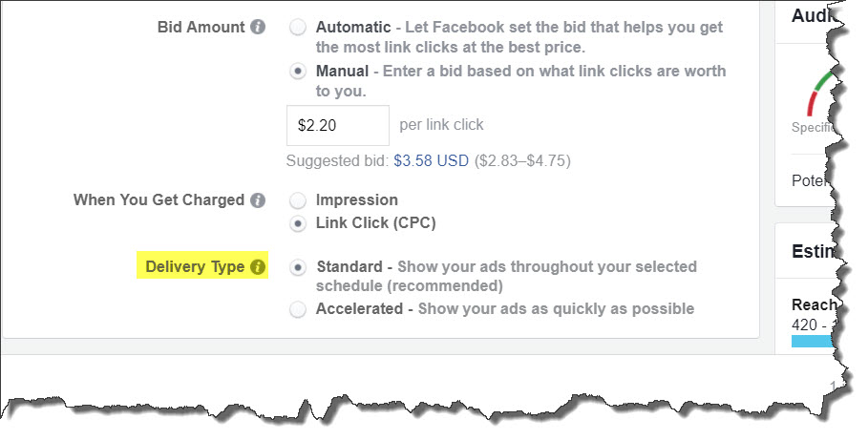Select the Automatic bid radio button
Screen dimensions: 868x440
(298, 27)
